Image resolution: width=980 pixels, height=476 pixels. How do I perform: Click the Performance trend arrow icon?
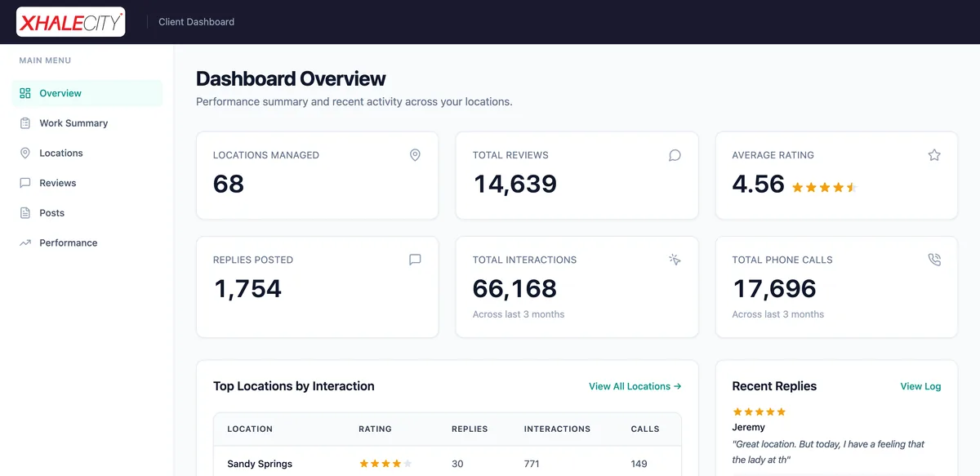25,243
